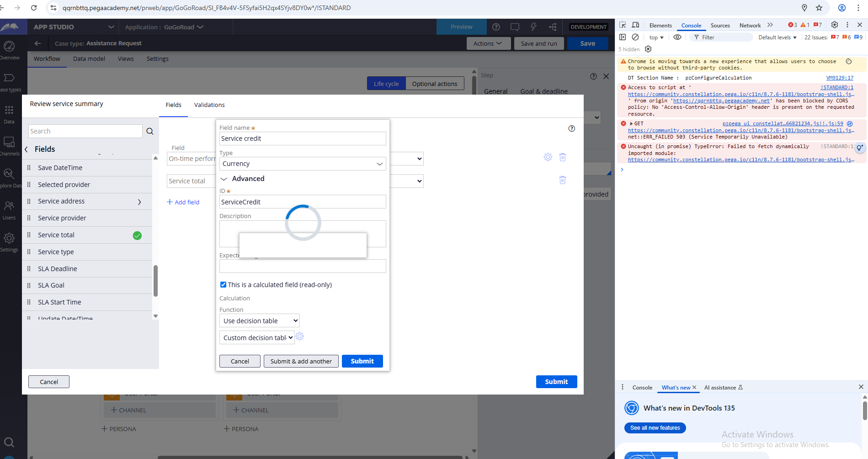The height and width of the screenshot is (459, 868).
Task: Switch to DevTools Network tab
Action: tap(750, 26)
